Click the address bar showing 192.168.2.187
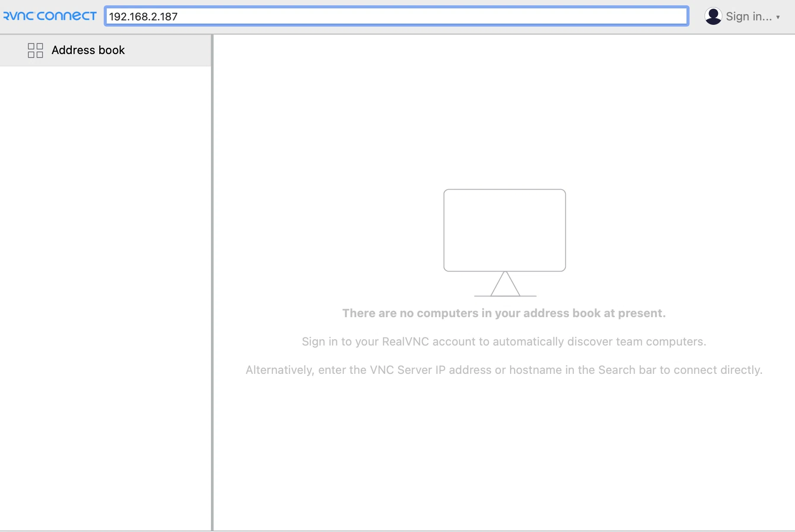The image size is (795, 532). tap(396, 16)
